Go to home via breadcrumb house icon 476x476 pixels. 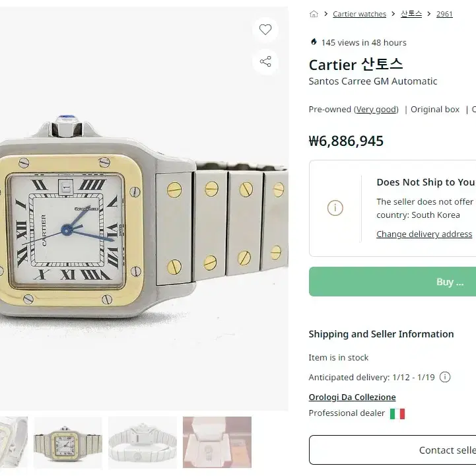coord(314,14)
